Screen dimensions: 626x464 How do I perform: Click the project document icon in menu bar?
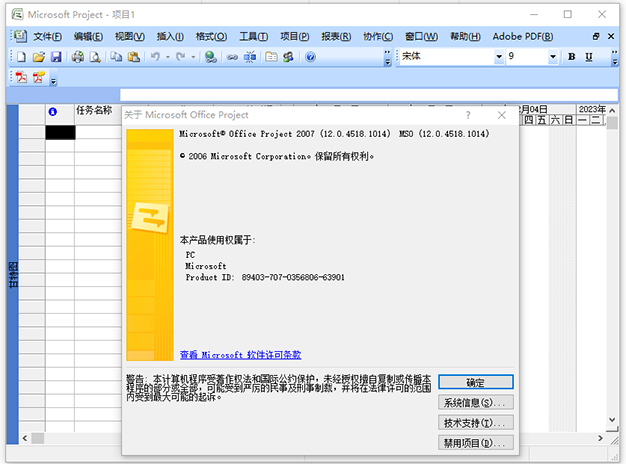[x=20, y=36]
